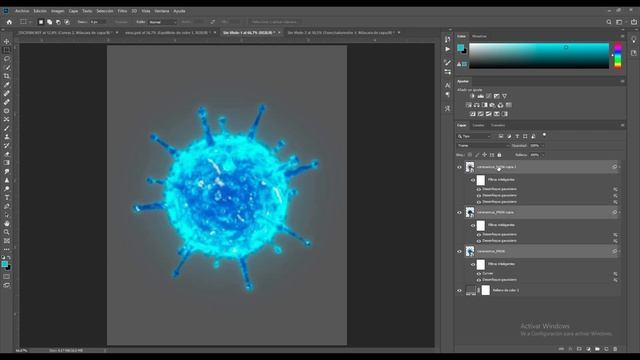Image resolution: width=640 pixels, height=360 pixels.
Task: Click Seleccionar y aplicar máscara button
Action: [x=273, y=22]
